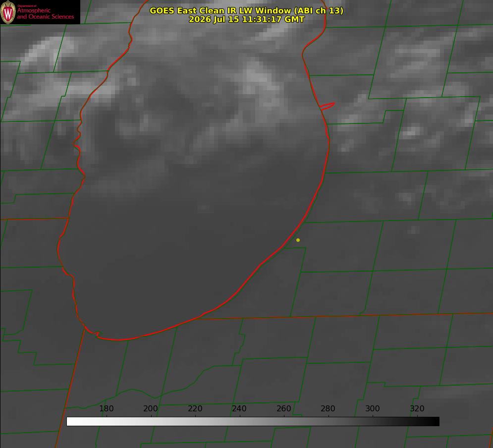Open the Atmospheric and Oceanic Sciences text link

point(45,13)
